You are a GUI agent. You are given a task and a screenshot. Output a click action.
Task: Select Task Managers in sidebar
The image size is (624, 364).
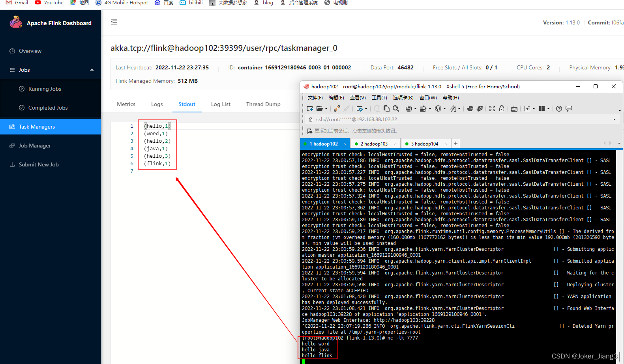[51, 127]
